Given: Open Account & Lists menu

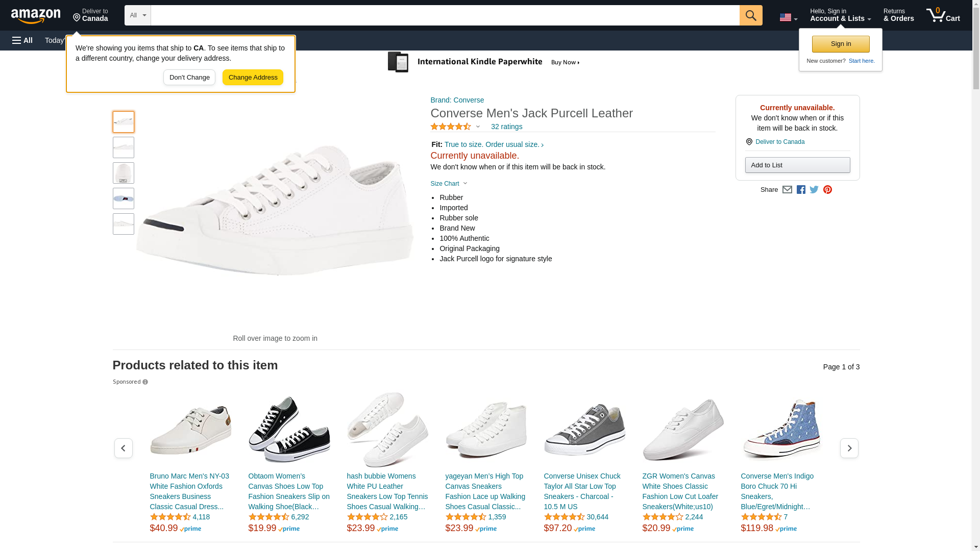Looking at the screenshot, I should pyautogui.click(x=840, y=15).
